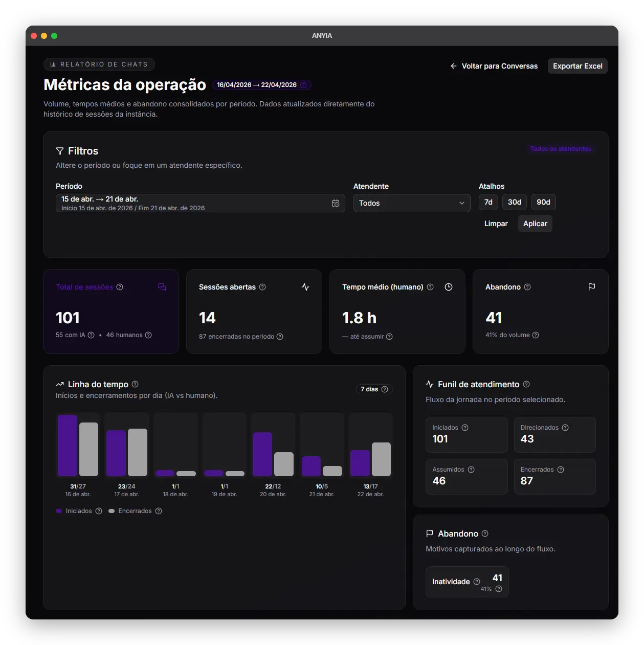The height and width of the screenshot is (645, 644).
Task: Click the calendar icon in Período field
Action: coord(336,203)
